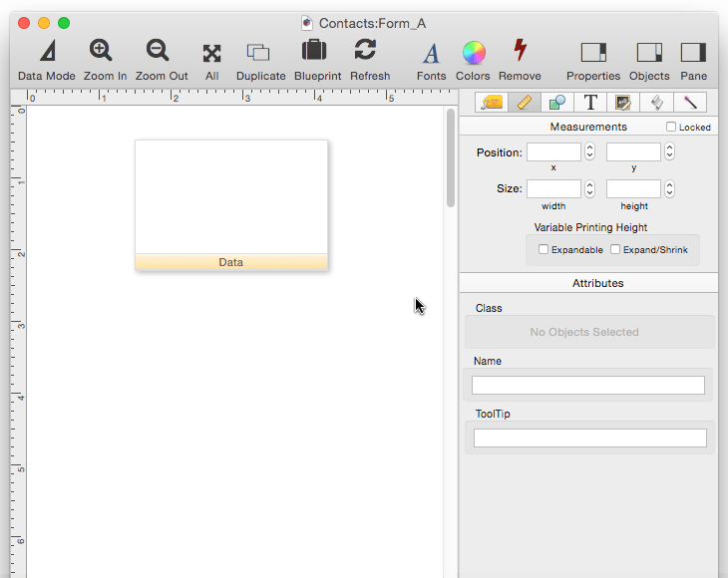This screenshot has height=578, width=728.
Task: Duplicate using the toolbar icon
Action: [259, 53]
